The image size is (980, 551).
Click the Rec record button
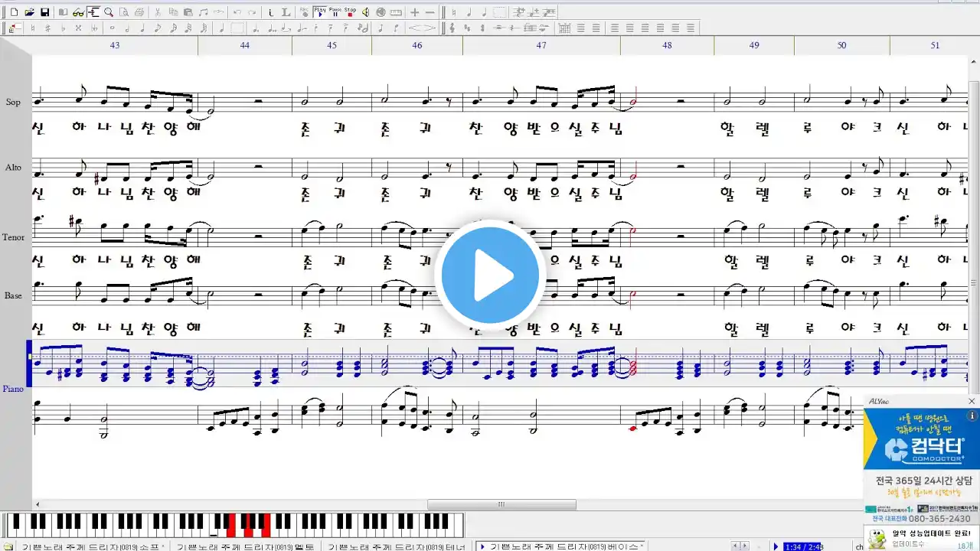pos(304,12)
